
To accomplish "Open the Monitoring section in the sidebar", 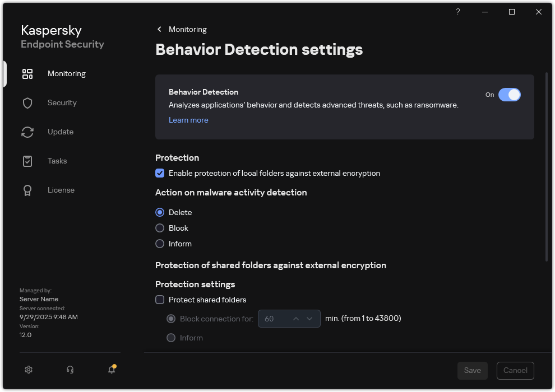I will (x=66, y=73).
